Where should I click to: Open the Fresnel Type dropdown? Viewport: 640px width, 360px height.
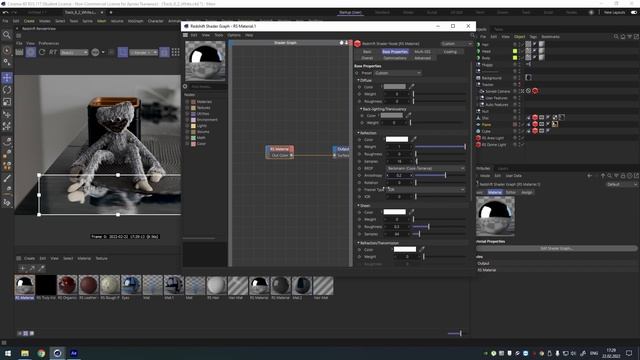click(425, 190)
